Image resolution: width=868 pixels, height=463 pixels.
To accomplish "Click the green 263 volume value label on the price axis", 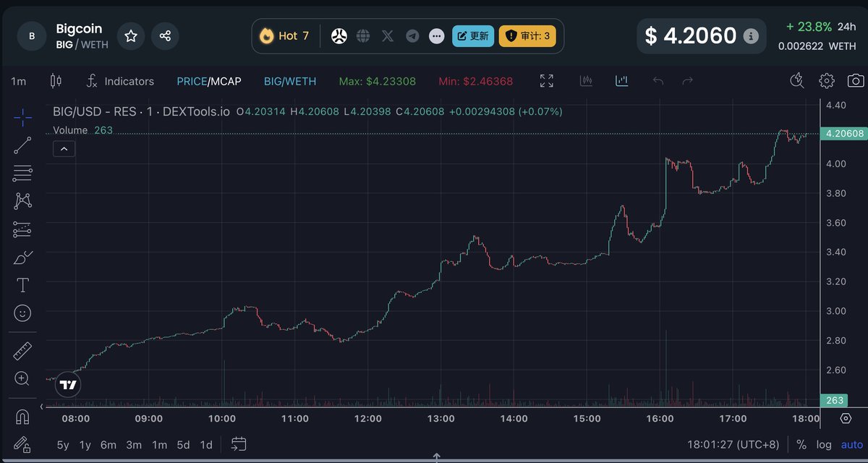I will (x=835, y=400).
